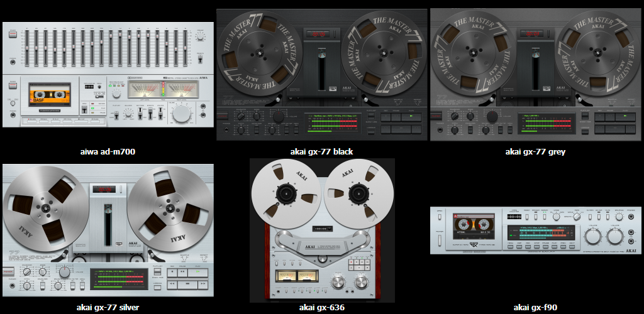Viewport: 644px width, 314px height.
Task: Open the akai gx-636 skin thumbnail
Action: point(323,230)
